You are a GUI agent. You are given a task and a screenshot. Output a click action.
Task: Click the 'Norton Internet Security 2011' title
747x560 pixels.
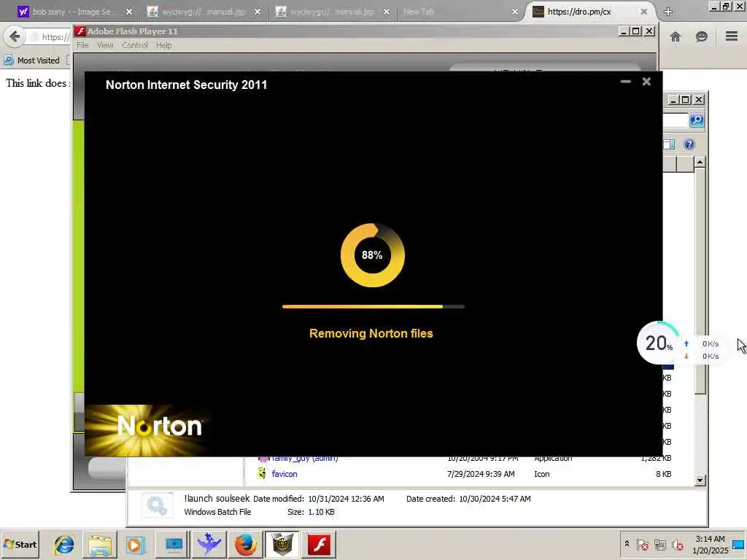[x=186, y=85]
